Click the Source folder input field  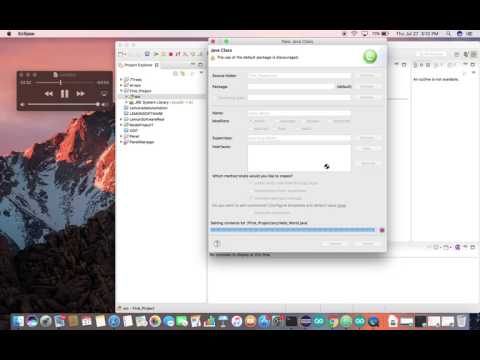click(x=299, y=76)
